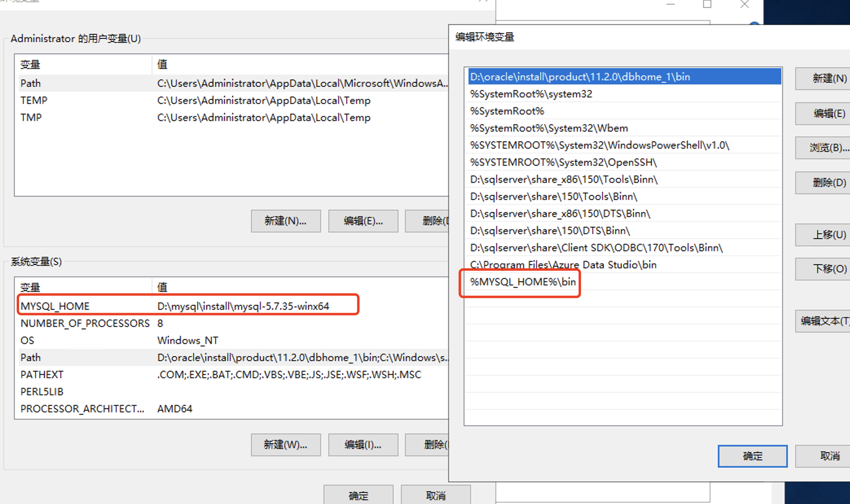Image resolution: width=850 pixels, height=504 pixels.
Task: Click 编辑(E)... for user variables
Action: 363,221
